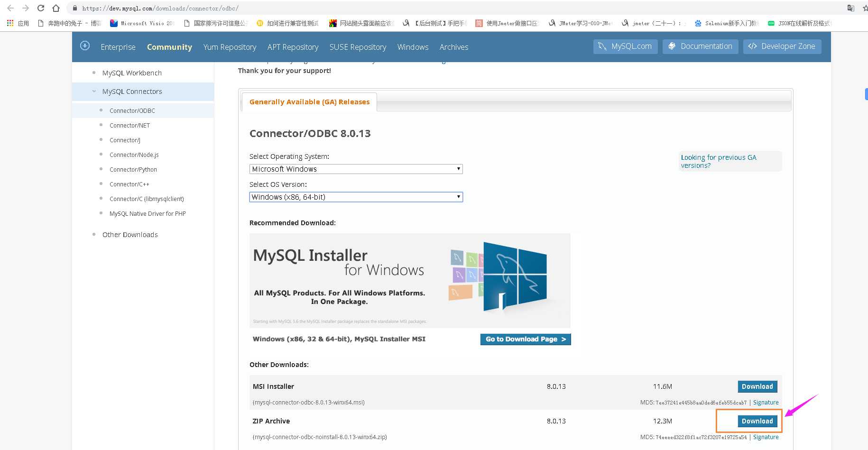Click the Documentation button

[x=700, y=46]
